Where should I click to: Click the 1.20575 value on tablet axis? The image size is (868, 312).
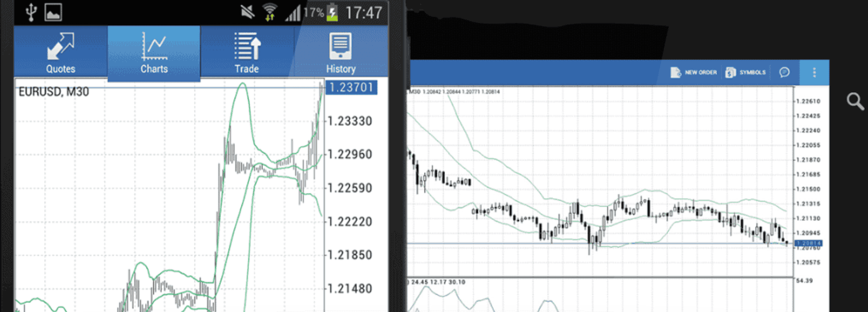click(808, 263)
